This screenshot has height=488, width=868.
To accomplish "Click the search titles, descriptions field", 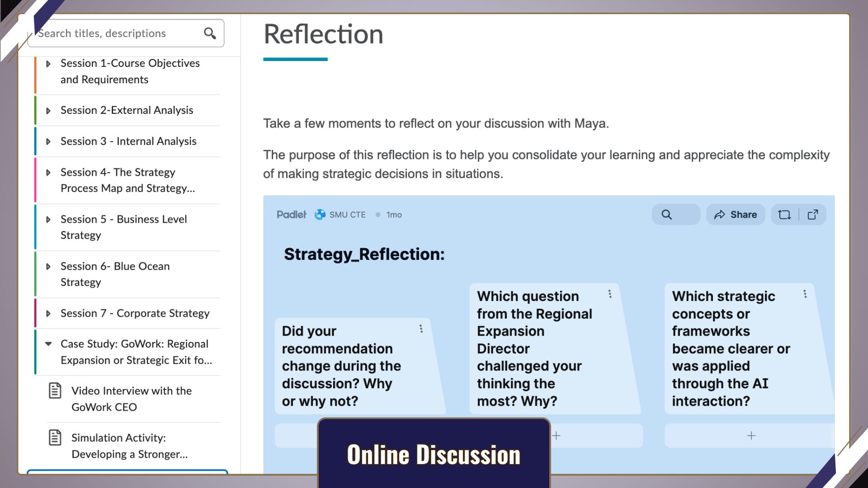I will pos(126,33).
